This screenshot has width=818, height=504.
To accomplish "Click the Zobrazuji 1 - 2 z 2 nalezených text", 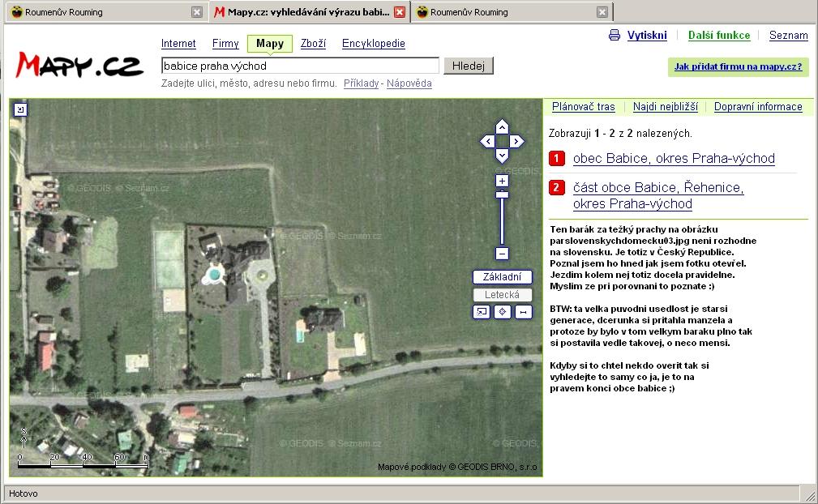I will pos(620,134).
